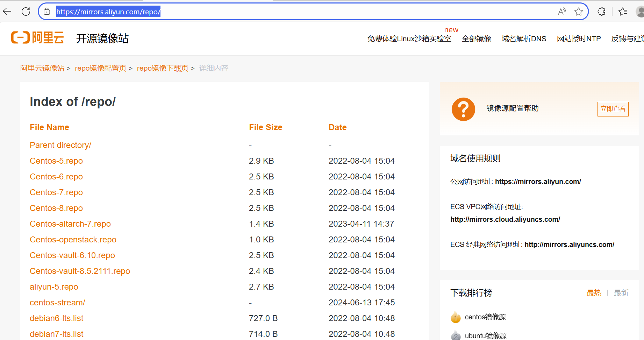
Task: Open centos镜像源 in ranking list
Action: tap(485, 317)
